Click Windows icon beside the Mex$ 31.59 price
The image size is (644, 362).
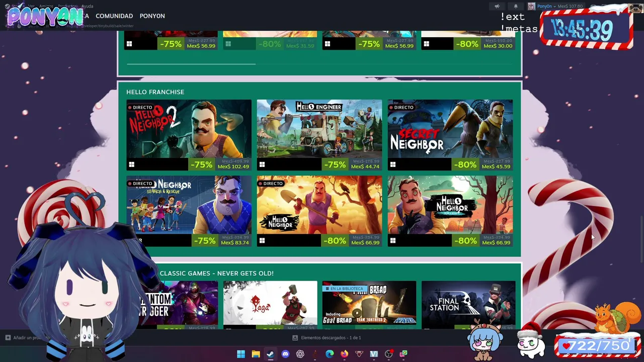point(228,44)
